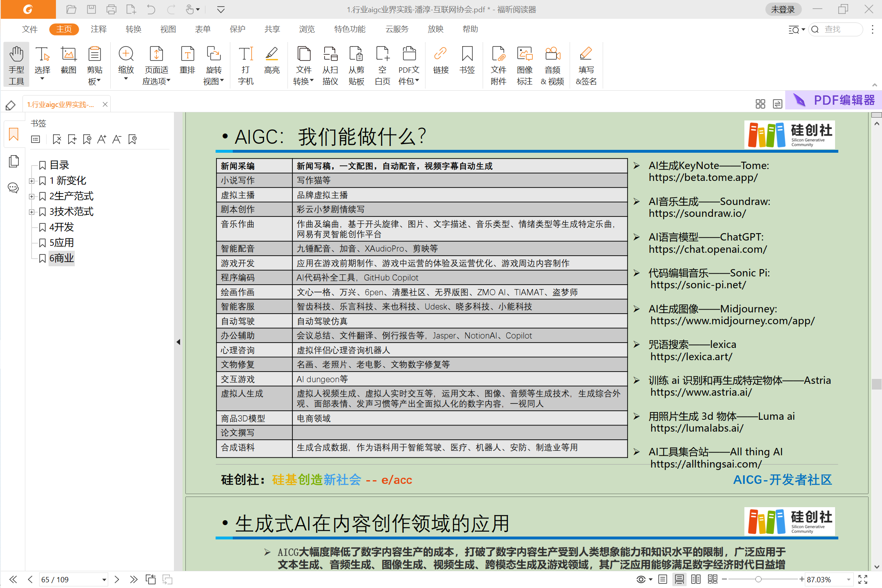Select the '目录' bookmark
Viewport: 882px width, 588px height.
click(x=59, y=165)
